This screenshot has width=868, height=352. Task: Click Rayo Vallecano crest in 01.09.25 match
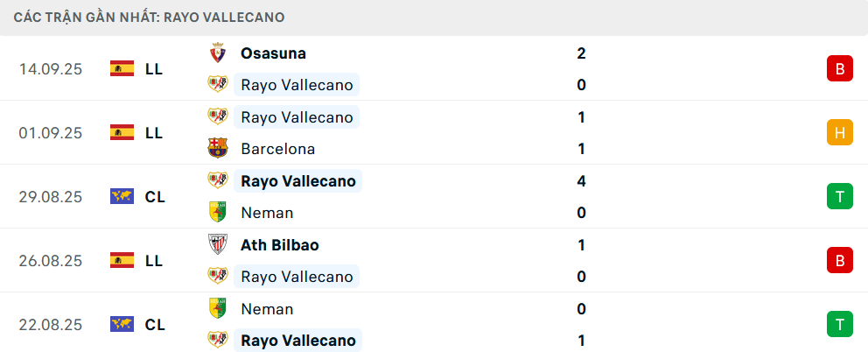pyautogui.click(x=217, y=117)
